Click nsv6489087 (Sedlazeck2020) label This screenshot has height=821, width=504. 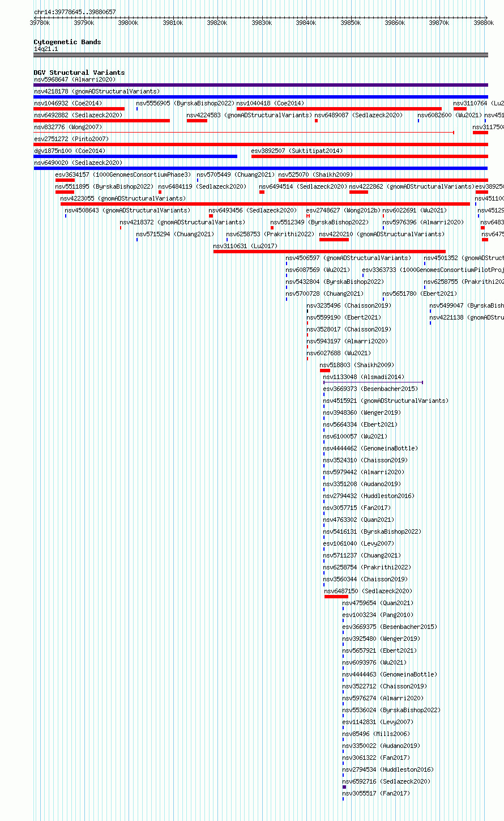click(359, 115)
